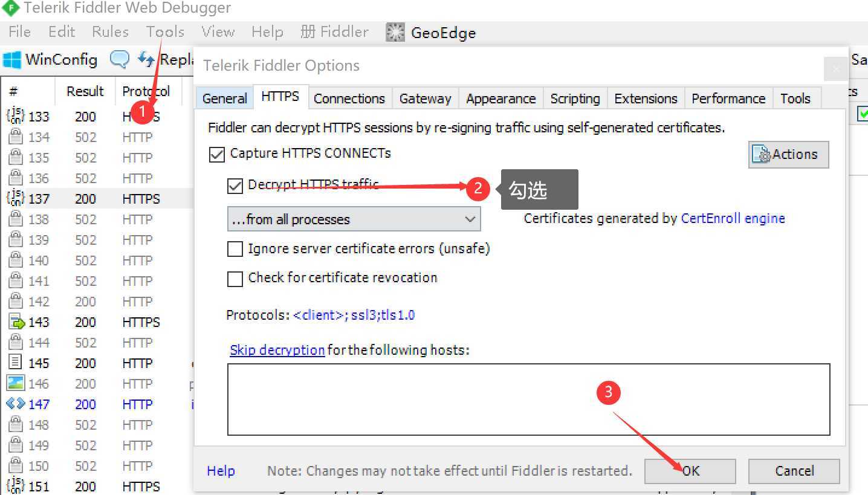Click the Actions button
Viewport: 868px width, 495px height.
point(789,155)
